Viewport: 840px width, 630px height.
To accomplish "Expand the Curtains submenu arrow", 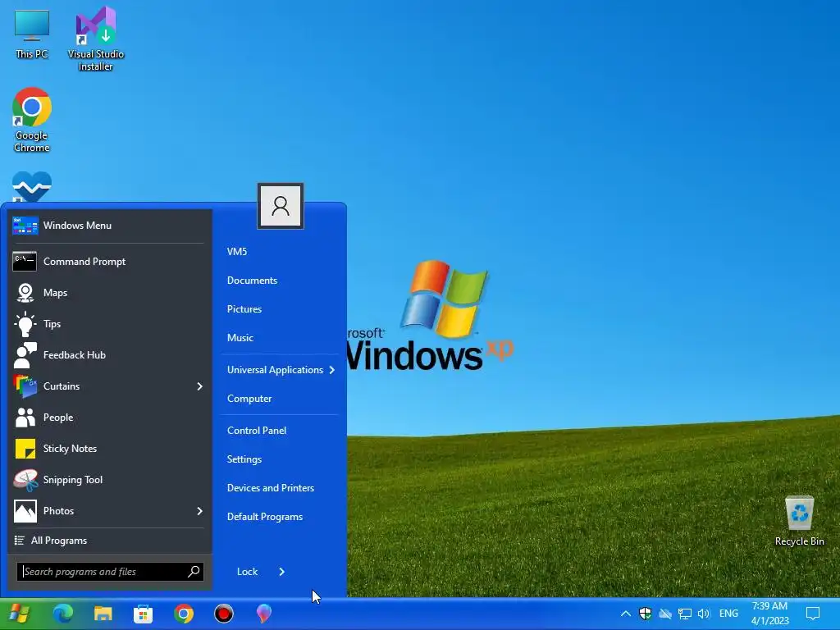I will [199, 386].
